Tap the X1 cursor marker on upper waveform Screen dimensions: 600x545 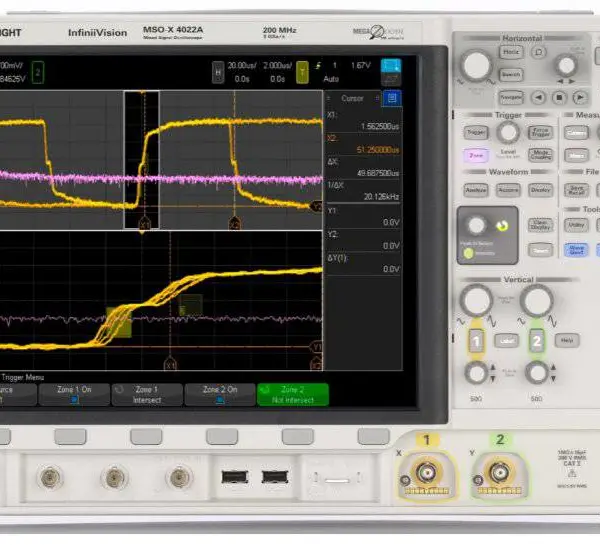(x=144, y=224)
